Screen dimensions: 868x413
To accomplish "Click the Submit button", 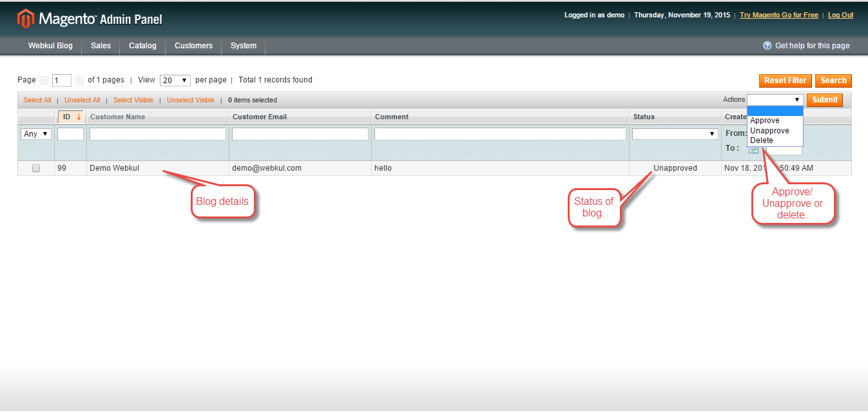I will click(x=825, y=100).
